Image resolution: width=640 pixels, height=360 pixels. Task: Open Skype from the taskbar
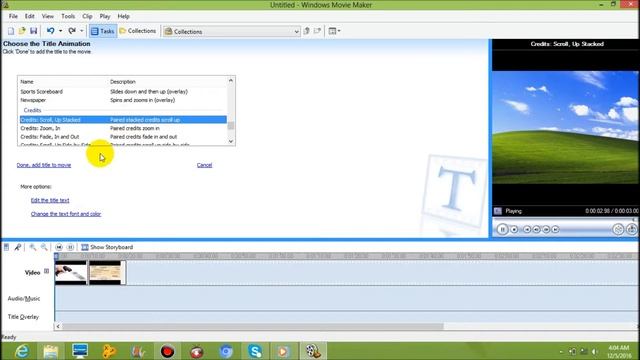(255, 351)
